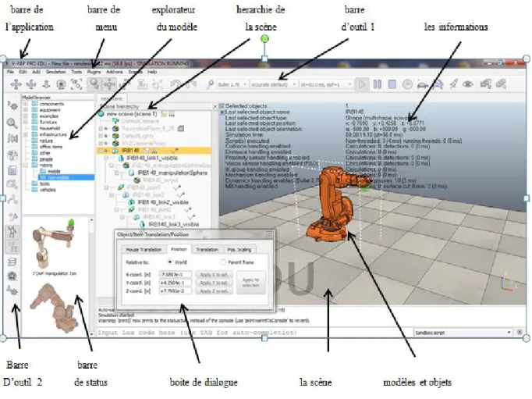The width and height of the screenshot is (532, 399).
Task: Collapse the IRB140 hierarchy node
Action: pyautogui.click(x=101, y=151)
